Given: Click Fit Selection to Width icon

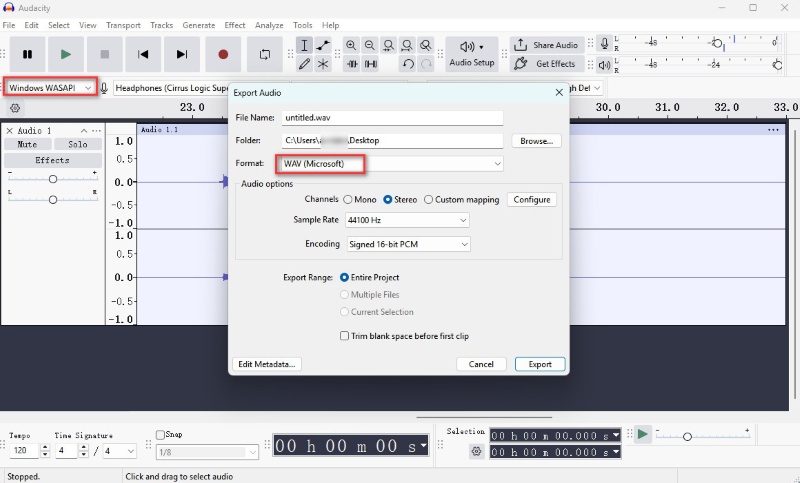Looking at the screenshot, I should 388,45.
